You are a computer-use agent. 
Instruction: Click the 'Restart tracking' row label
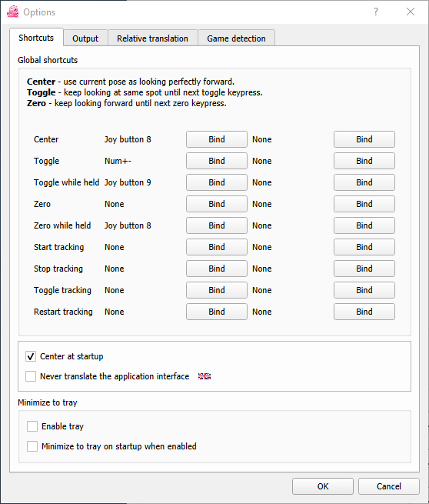[63, 312]
